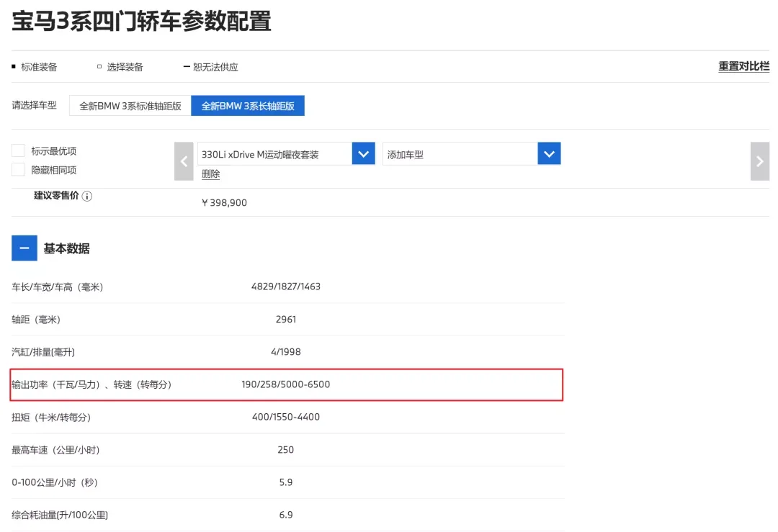Viewport: 778px width, 532px height.
Task: Click the info icon next to 建议零售价
Action: pyautogui.click(x=87, y=197)
